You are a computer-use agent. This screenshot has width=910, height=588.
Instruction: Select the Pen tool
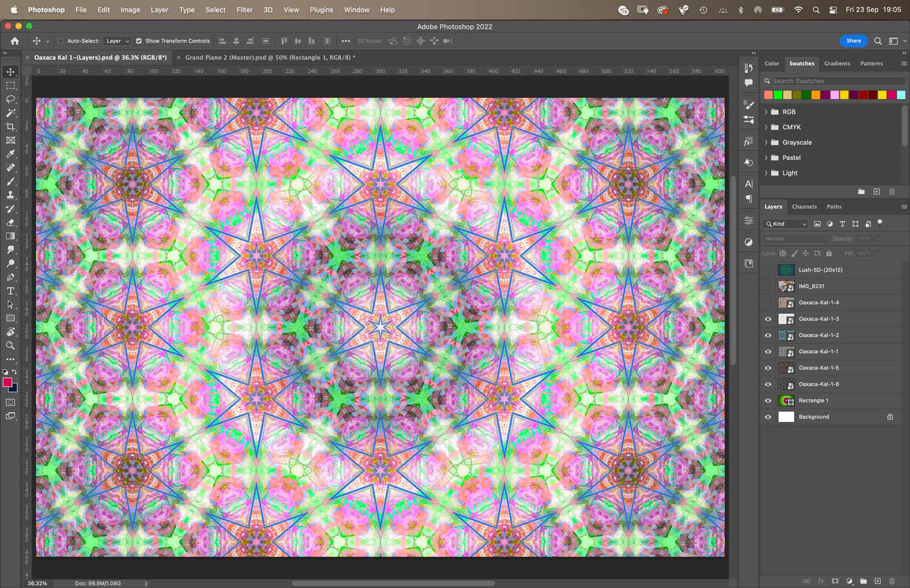coord(11,277)
